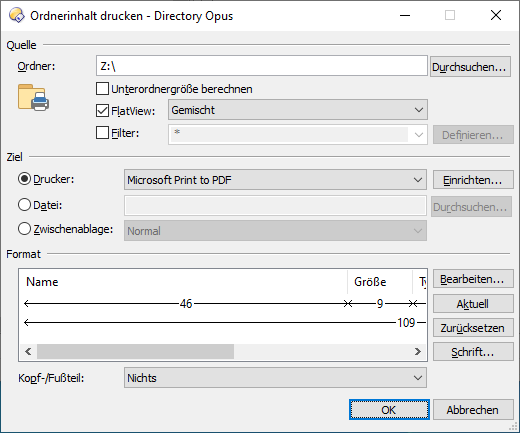This screenshot has height=433, width=520.
Task: Expand the Kopf-/Fußteil Nichts dropdown
Action: pyautogui.click(x=275, y=378)
